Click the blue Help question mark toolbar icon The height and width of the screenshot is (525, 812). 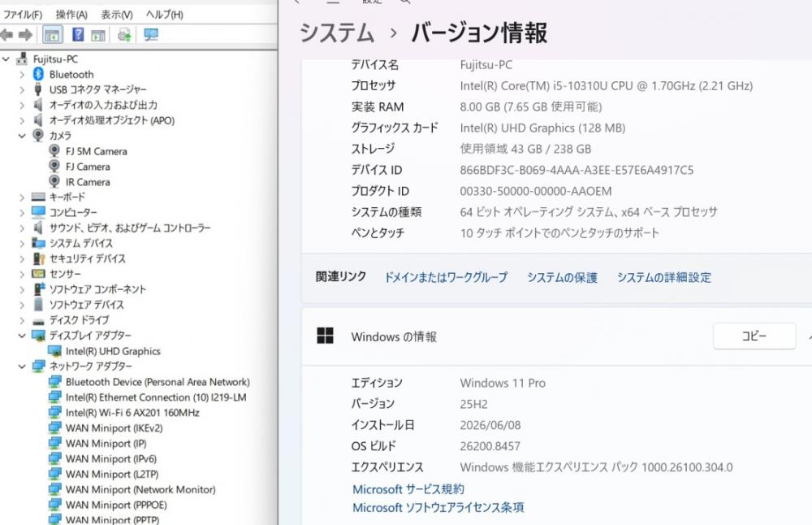(x=78, y=35)
